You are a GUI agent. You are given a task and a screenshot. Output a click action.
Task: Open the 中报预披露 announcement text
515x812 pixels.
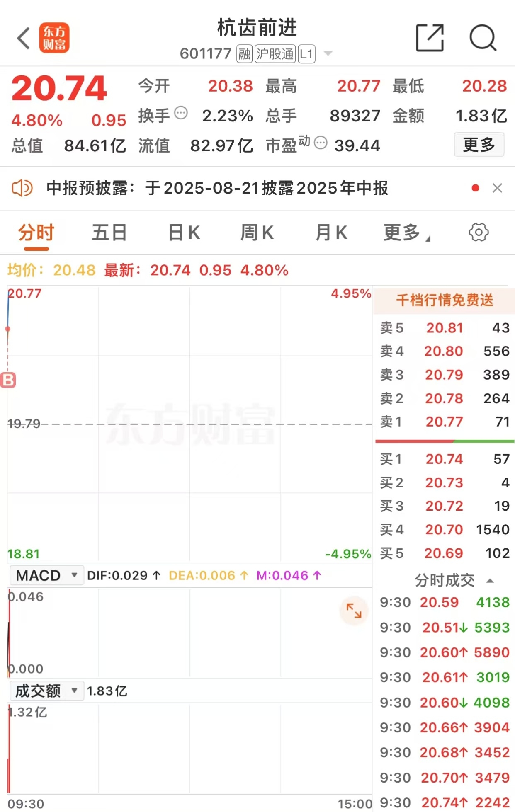tap(217, 188)
